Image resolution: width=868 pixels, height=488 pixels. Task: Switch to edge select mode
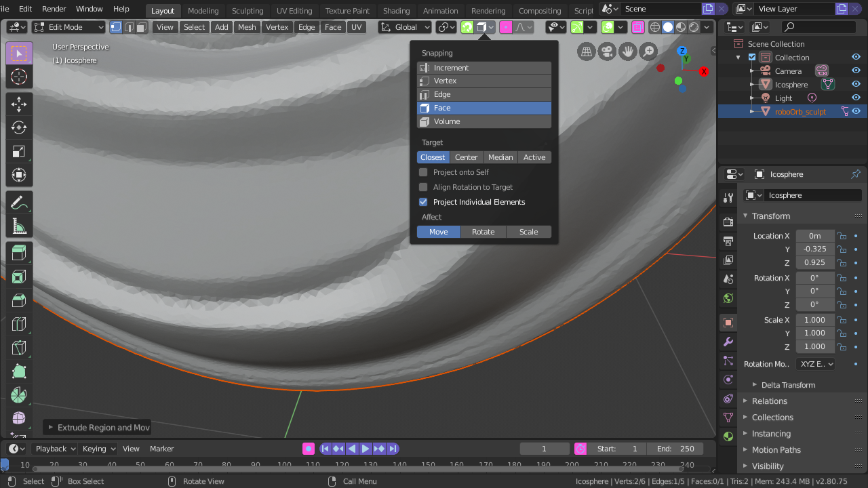click(128, 27)
